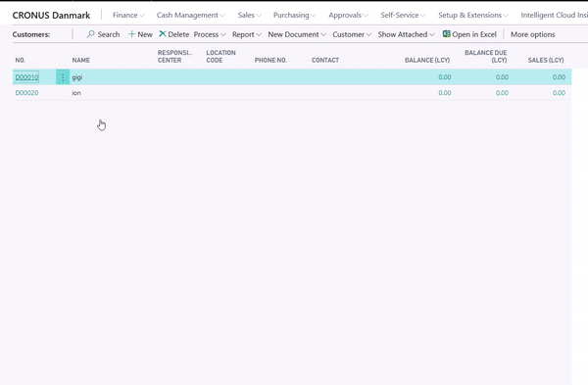Click the CRONUS Danmark company name
The height and width of the screenshot is (385, 588).
pos(51,16)
